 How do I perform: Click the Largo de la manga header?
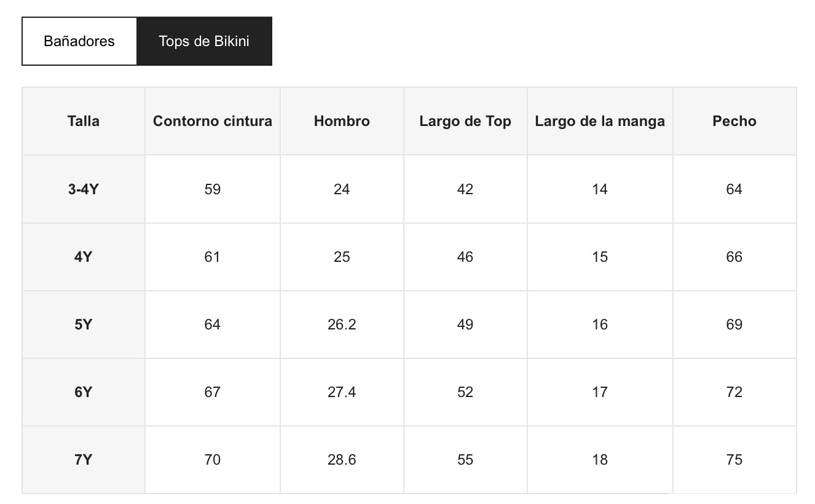point(600,121)
